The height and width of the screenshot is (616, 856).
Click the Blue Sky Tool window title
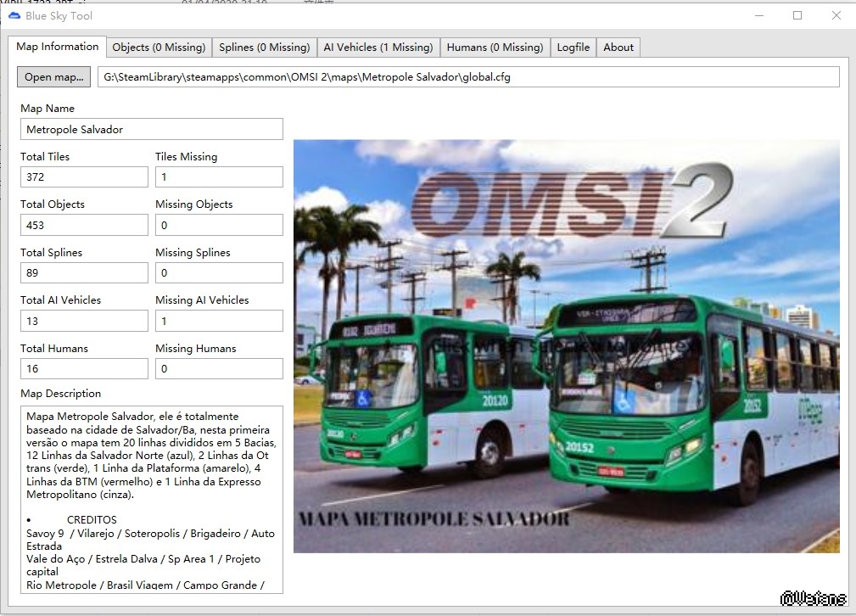(59, 16)
